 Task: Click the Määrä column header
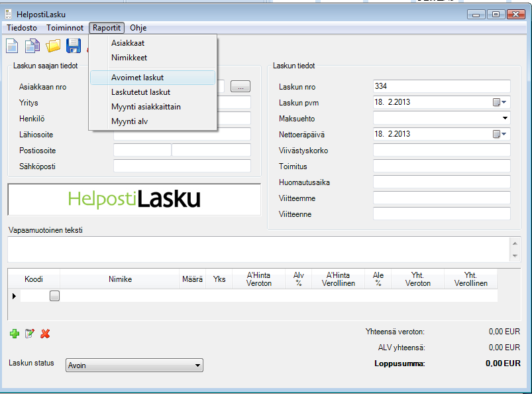[x=192, y=279]
